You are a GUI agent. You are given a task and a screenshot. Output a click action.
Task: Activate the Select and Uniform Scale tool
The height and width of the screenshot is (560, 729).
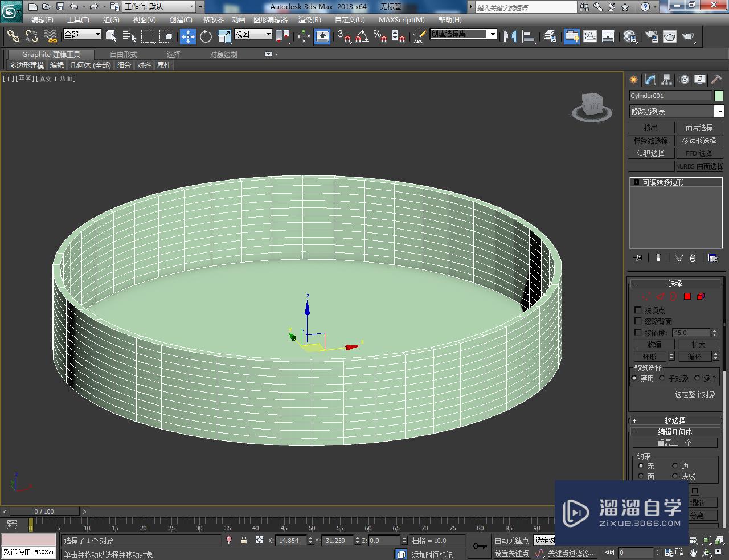click(x=224, y=36)
